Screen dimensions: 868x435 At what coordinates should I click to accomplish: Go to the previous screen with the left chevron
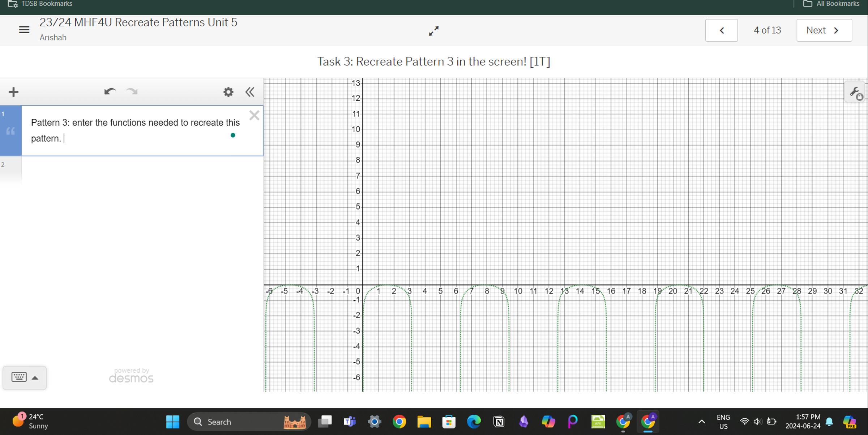click(x=721, y=30)
